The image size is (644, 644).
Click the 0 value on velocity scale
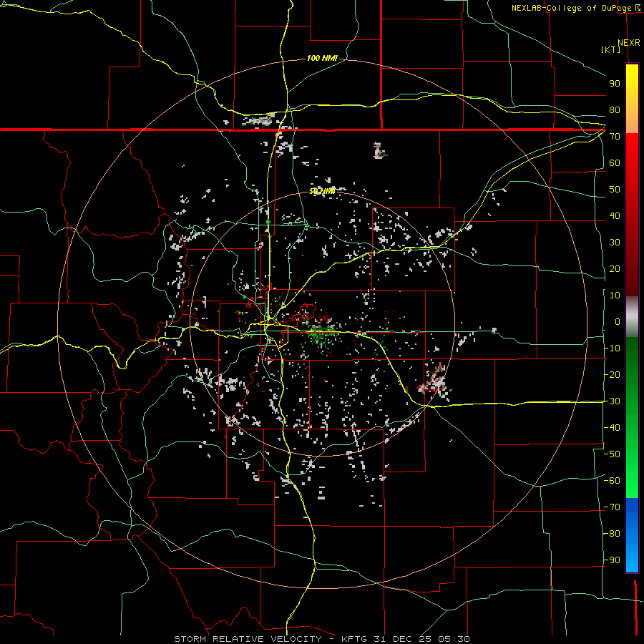pyautogui.click(x=618, y=321)
